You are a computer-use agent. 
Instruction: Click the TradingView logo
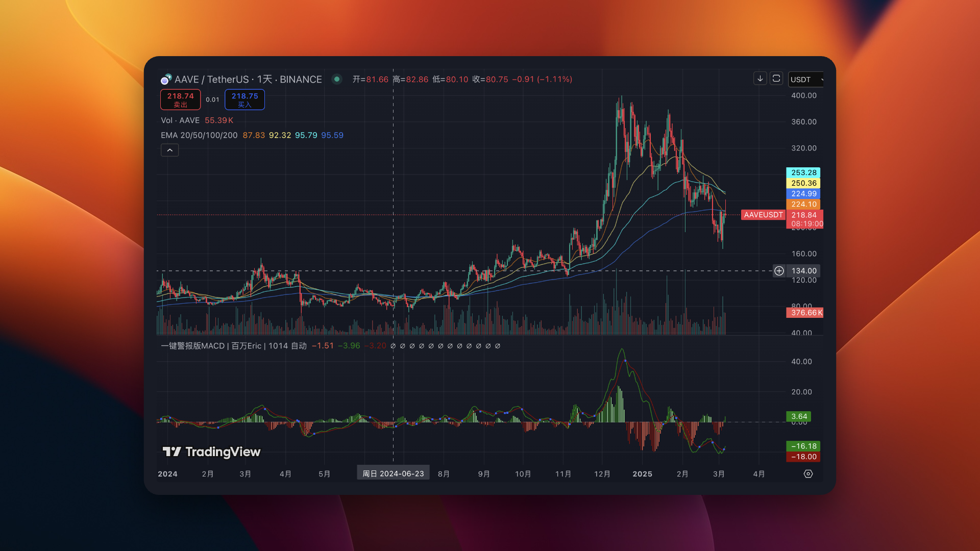[211, 452]
